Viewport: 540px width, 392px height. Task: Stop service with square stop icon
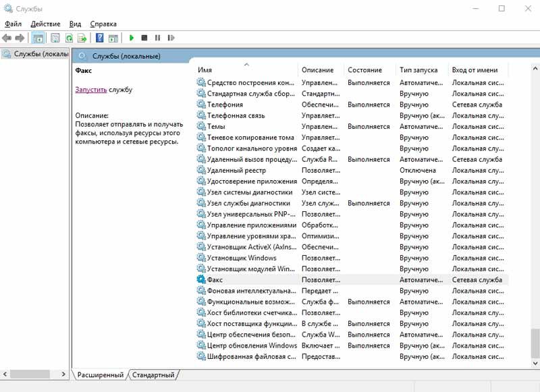pyautogui.click(x=144, y=38)
